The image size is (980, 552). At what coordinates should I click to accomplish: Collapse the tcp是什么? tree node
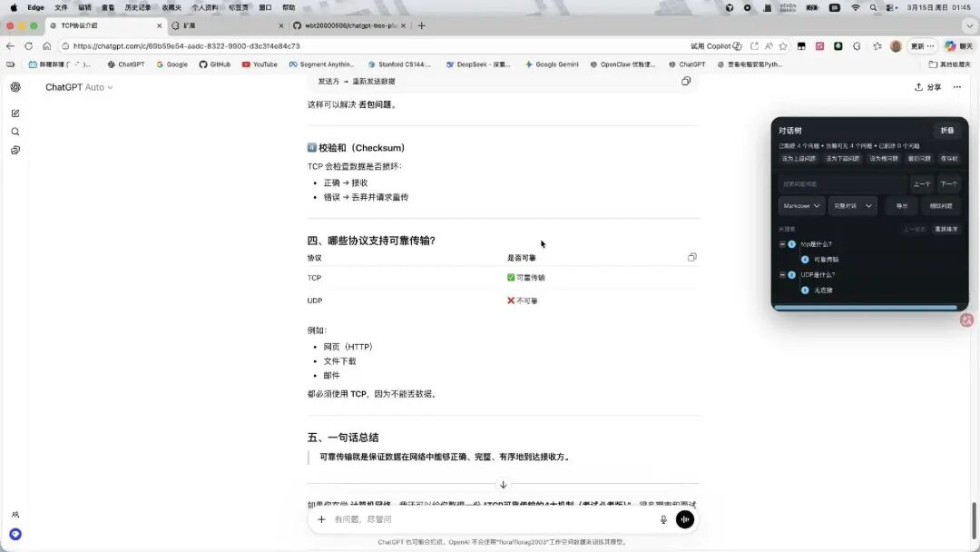coord(782,243)
